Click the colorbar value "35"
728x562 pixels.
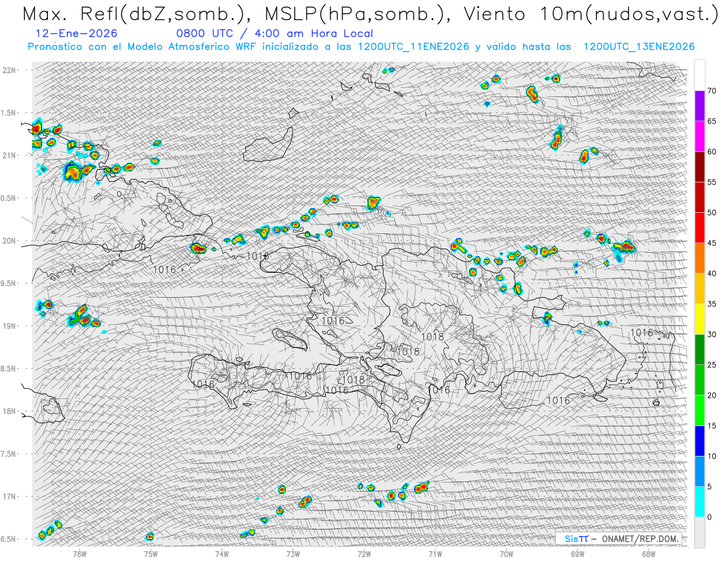click(712, 304)
